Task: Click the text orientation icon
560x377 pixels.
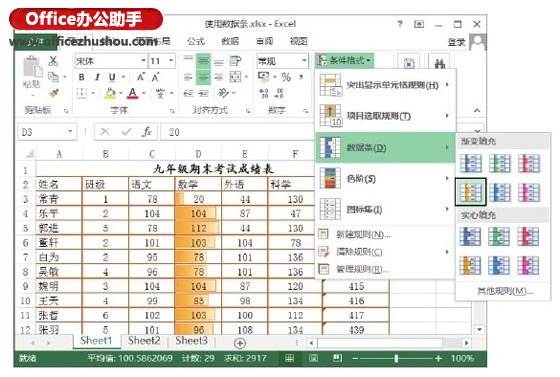Action: pos(224,93)
